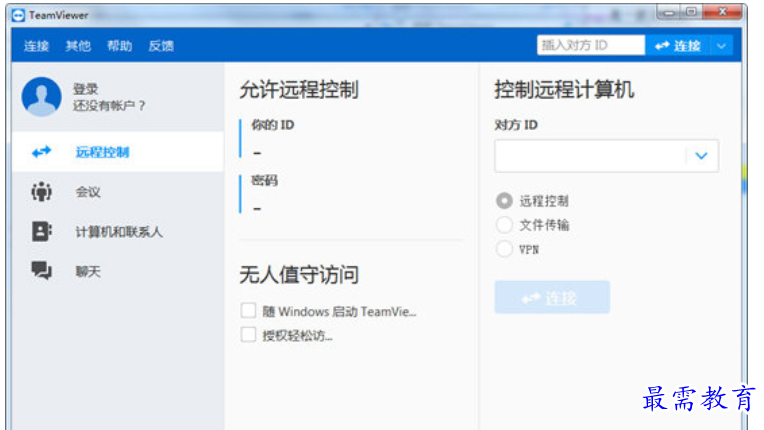764x430 pixels.
Task: Click the 你的 ID value
Action: pyautogui.click(x=257, y=153)
